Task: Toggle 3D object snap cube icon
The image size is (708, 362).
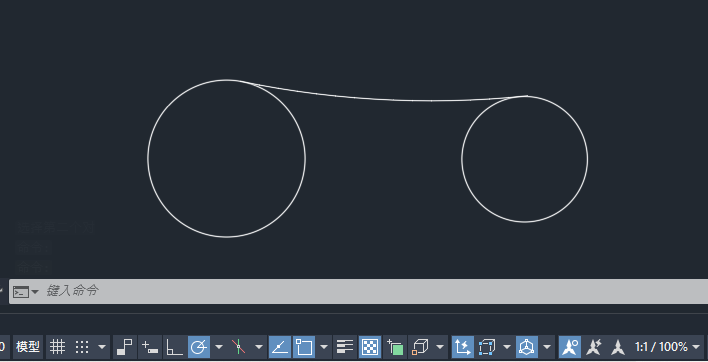Action: (x=420, y=347)
